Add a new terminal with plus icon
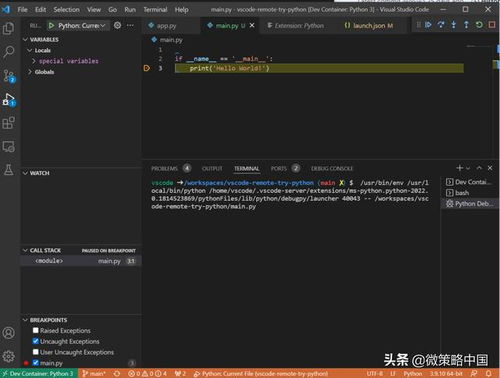This screenshot has height=378, width=500. [460, 168]
